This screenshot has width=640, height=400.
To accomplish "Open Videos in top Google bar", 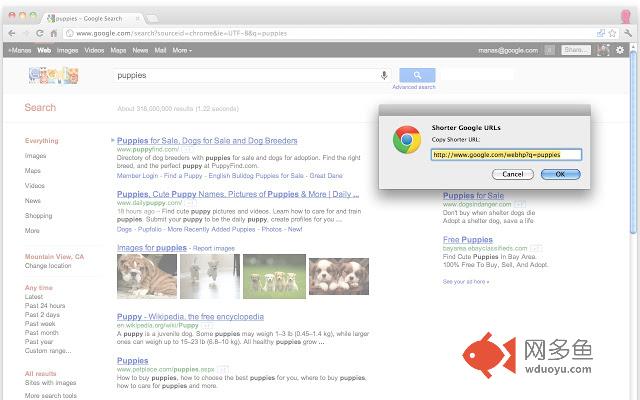I will 94,50.
